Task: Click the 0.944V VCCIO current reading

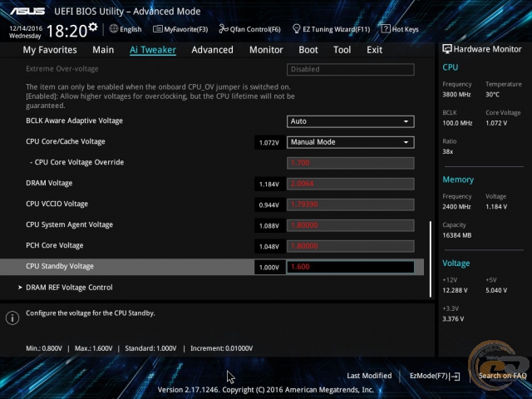Action: point(269,205)
